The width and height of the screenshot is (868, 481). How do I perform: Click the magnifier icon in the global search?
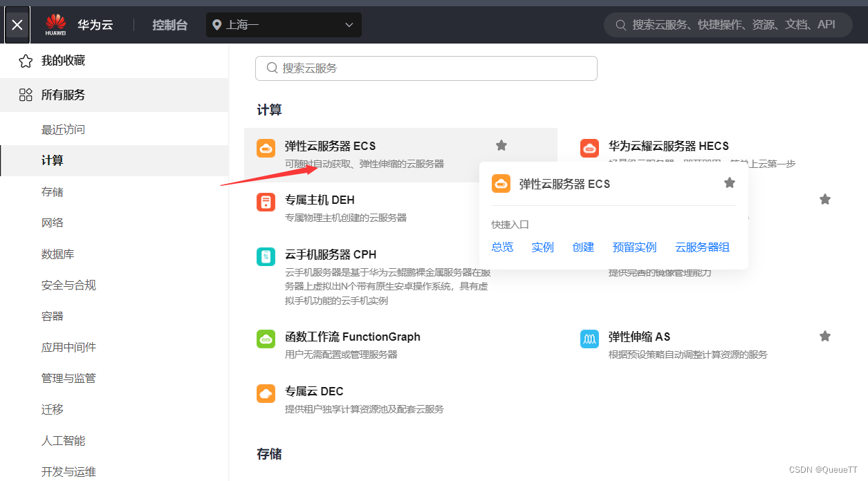pyautogui.click(x=621, y=25)
